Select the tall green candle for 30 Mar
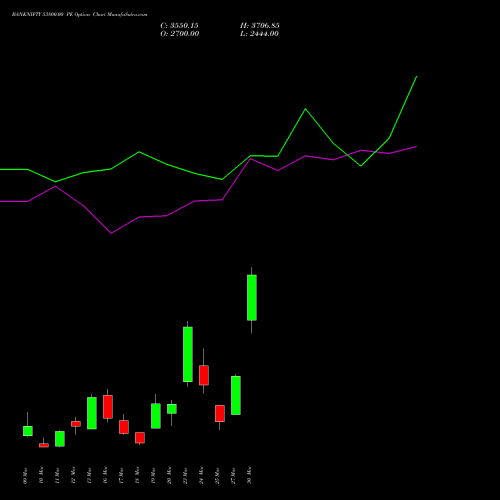This screenshot has height=500, width=500. pos(252,298)
